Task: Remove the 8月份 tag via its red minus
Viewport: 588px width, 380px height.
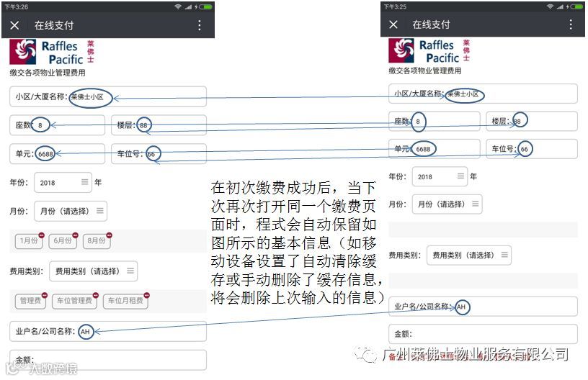Action: coord(109,235)
